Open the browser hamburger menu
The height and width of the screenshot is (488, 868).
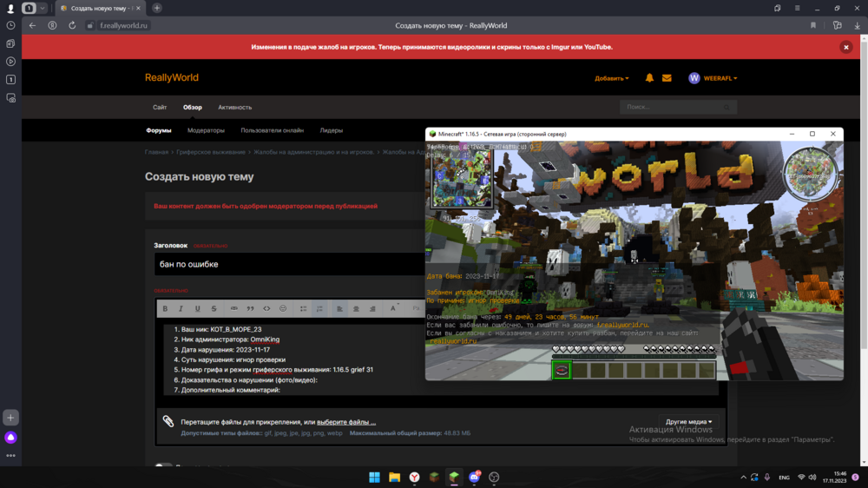tap(797, 9)
